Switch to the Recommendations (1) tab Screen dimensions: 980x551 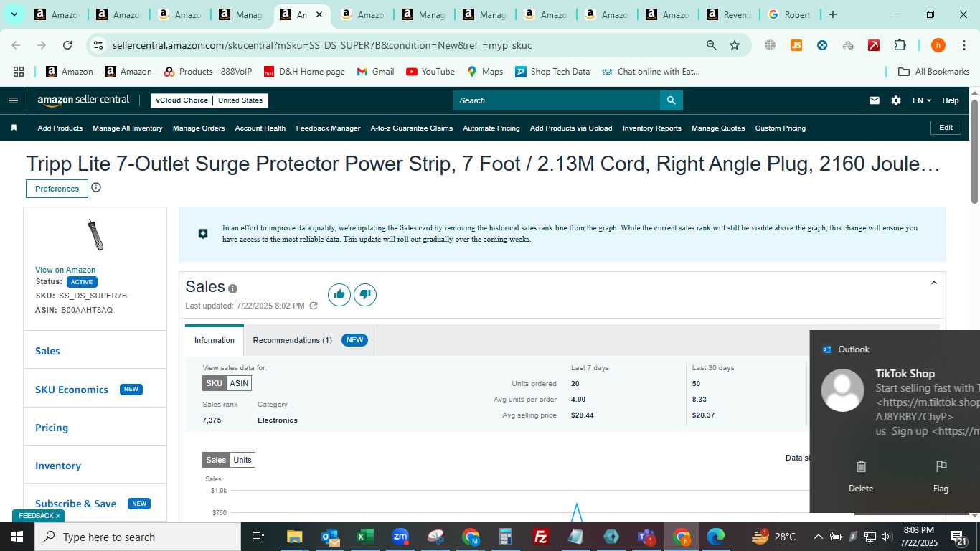(310, 340)
